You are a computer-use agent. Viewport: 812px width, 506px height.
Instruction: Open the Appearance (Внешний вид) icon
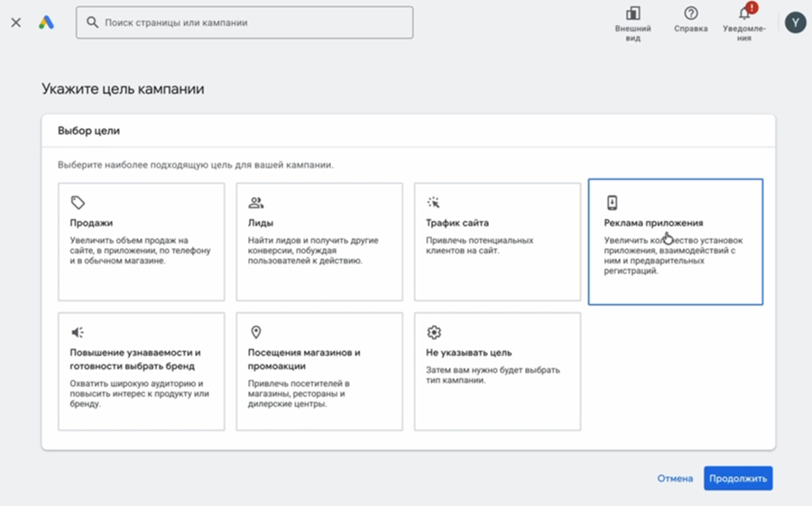point(633,14)
